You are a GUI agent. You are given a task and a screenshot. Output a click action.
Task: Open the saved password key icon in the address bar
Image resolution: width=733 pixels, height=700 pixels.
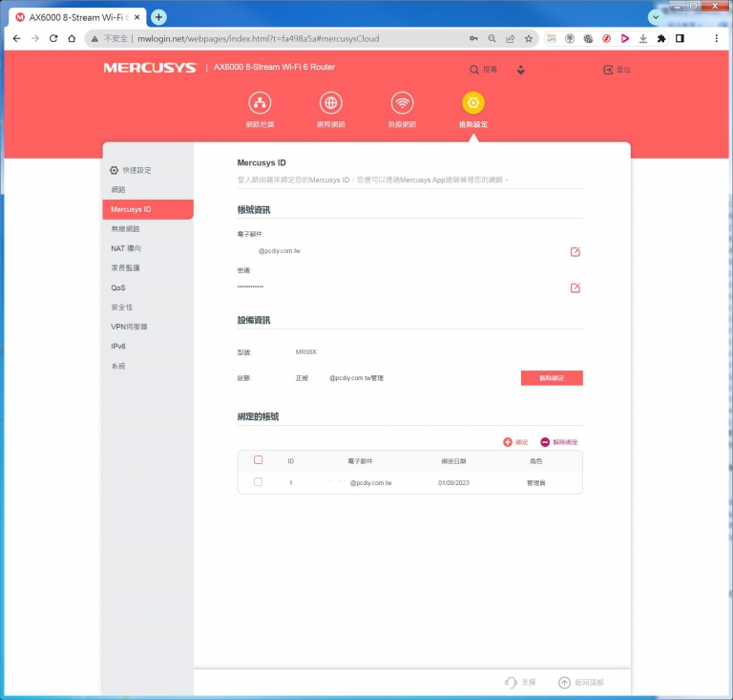click(473, 38)
